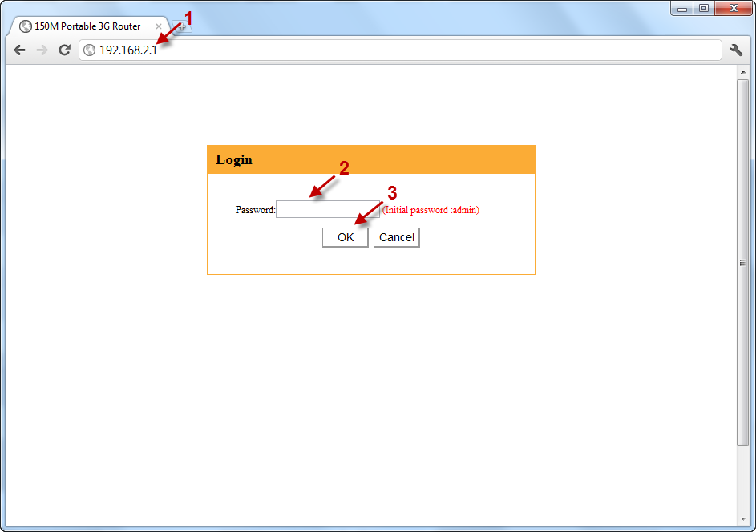The width and height of the screenshot is (756, 532).
Task: Minimize the browser window
Action: [x=681, y=9]
